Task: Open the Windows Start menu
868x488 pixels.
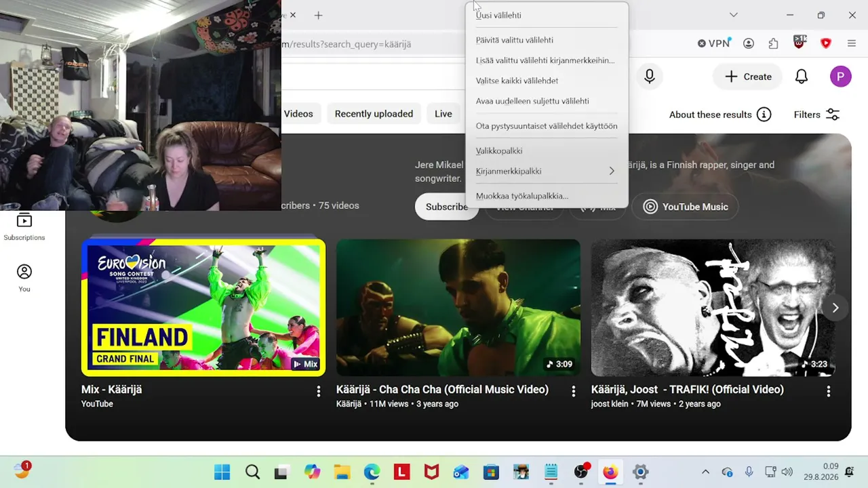Action: tap(222, 472)
